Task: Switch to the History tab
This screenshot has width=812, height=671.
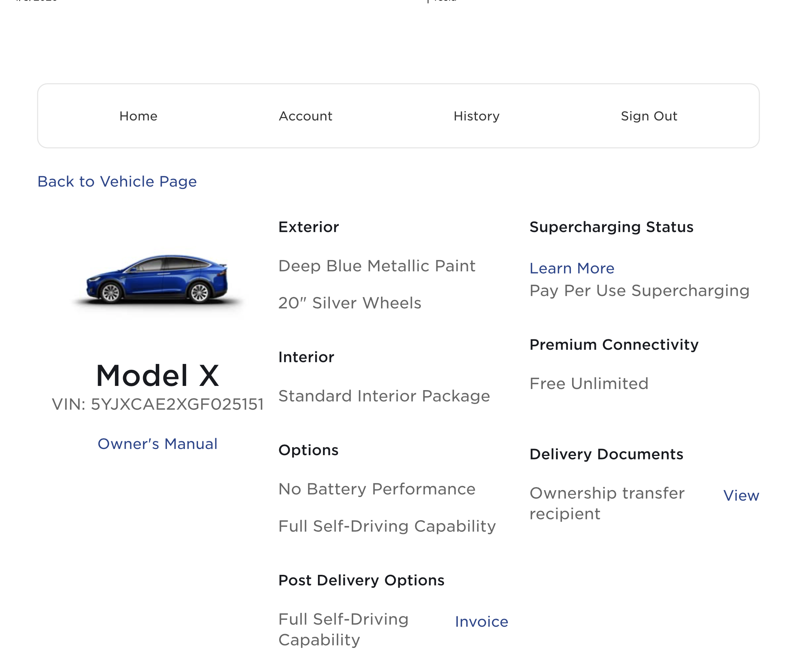Action: point(477,115)
